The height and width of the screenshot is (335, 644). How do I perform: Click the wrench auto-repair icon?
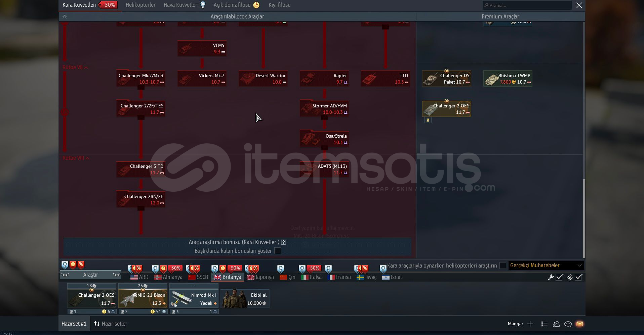(551, 277)
